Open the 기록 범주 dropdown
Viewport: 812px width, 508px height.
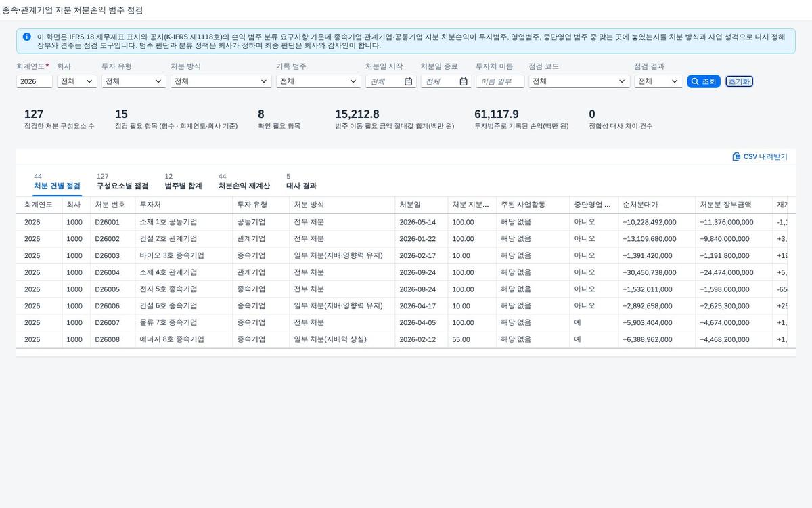click(319, 81)
